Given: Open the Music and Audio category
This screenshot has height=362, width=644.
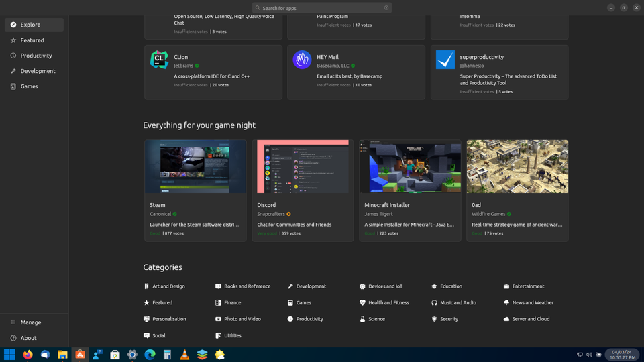Looking at the screenshot, I should pyautogui.click(x=453, y=302).
